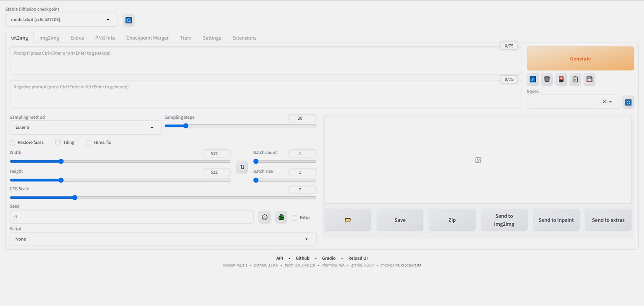Image resolution: width=644 pixels, height=306 pixels.
Task: Click the Send to inpaint button
Action: point(556,220)
